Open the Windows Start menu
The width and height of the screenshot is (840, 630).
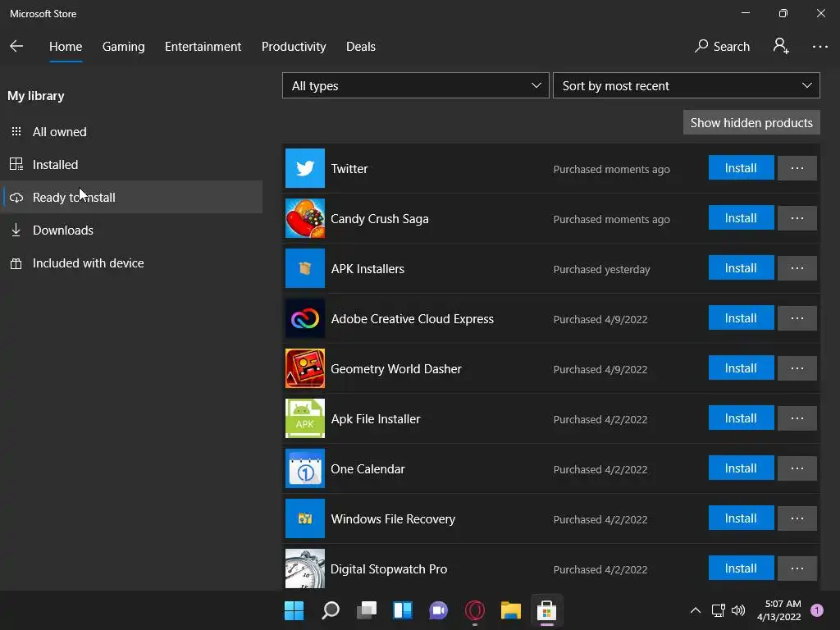[x=294, y=610]
